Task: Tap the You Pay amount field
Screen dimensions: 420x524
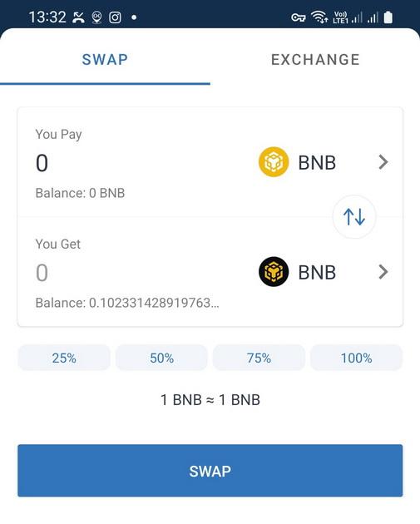Action: coord(134,163)
